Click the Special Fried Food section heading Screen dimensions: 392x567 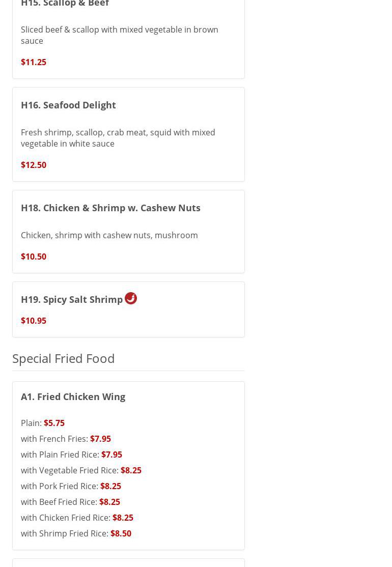click(64, 358)
